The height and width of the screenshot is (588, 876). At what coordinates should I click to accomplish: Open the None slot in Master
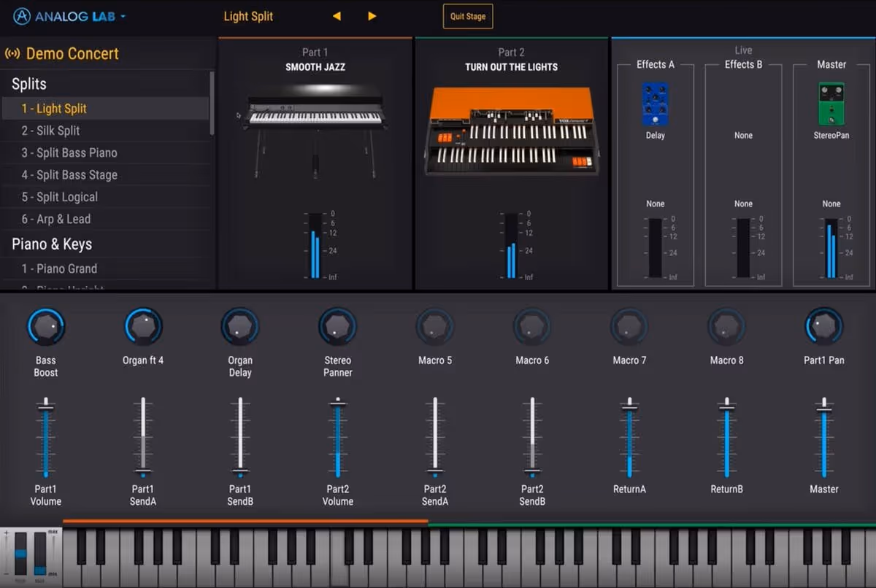click(x=831, y=204)
